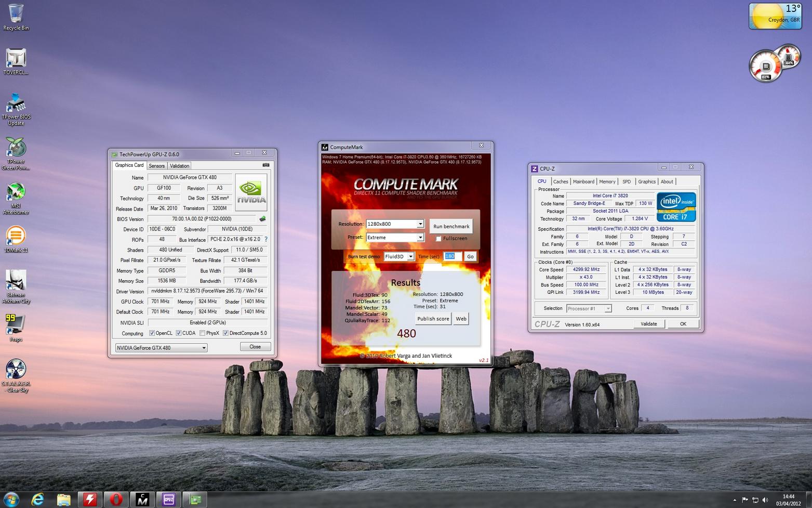Screen dimensions: 812x508
Task: Open the Resolution dropdown in ComputeMark
Action: (395, 224)
